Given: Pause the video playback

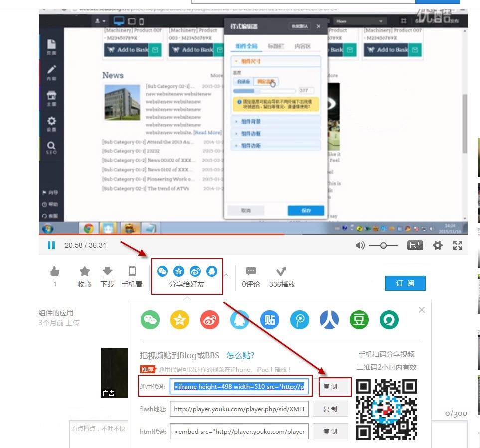Looking at the screenshot, I should (x=51, y=245).
